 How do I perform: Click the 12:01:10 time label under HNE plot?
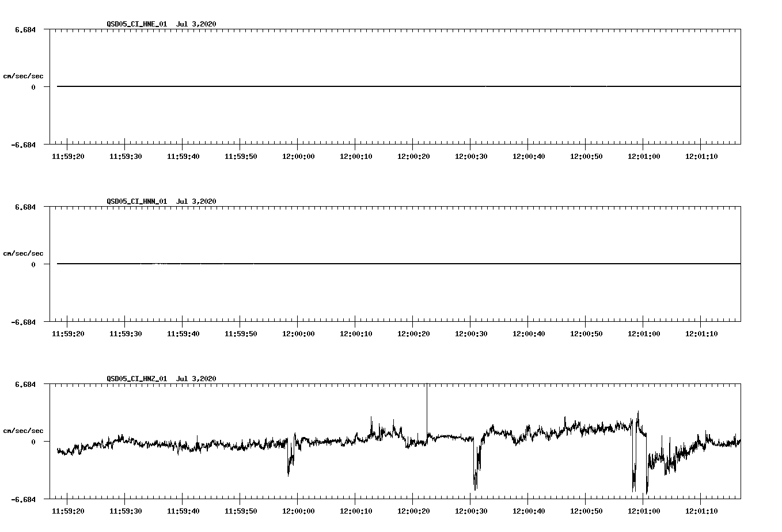click(x=701, y=156)
